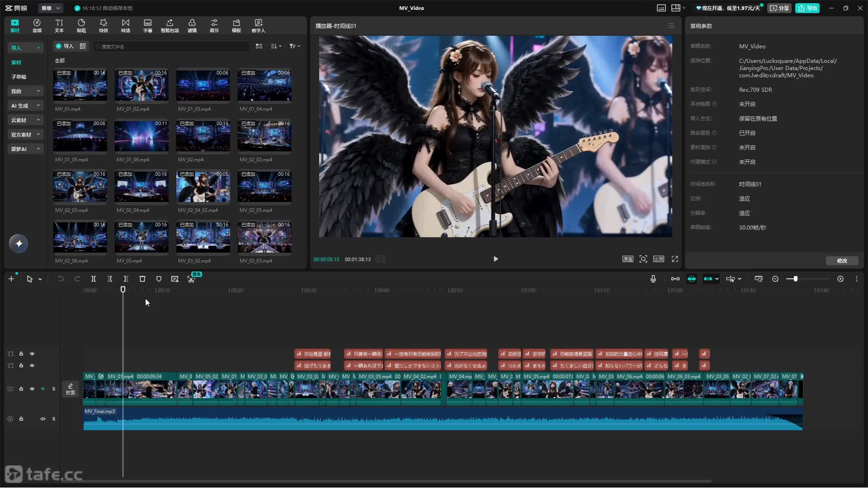Open the media filter dropdown
The width and height of the screenshot is (868, 488).
coord(295,46)
